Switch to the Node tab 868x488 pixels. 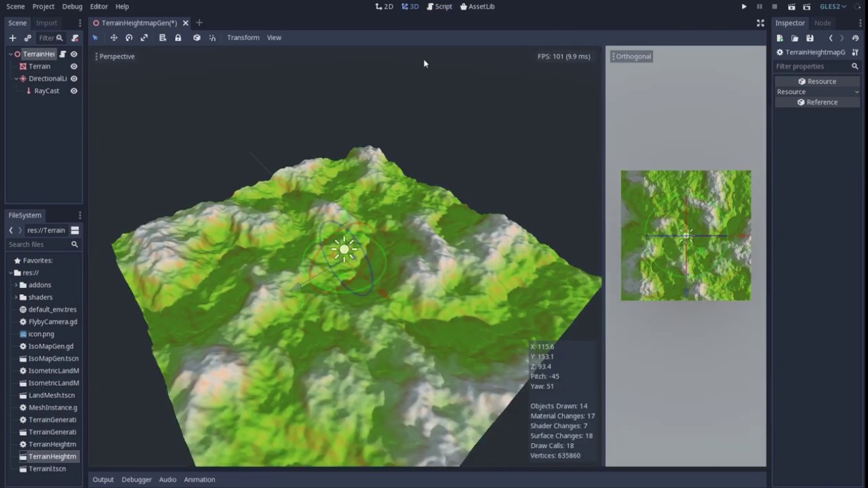pyautogui.click(x=822, y=23)
